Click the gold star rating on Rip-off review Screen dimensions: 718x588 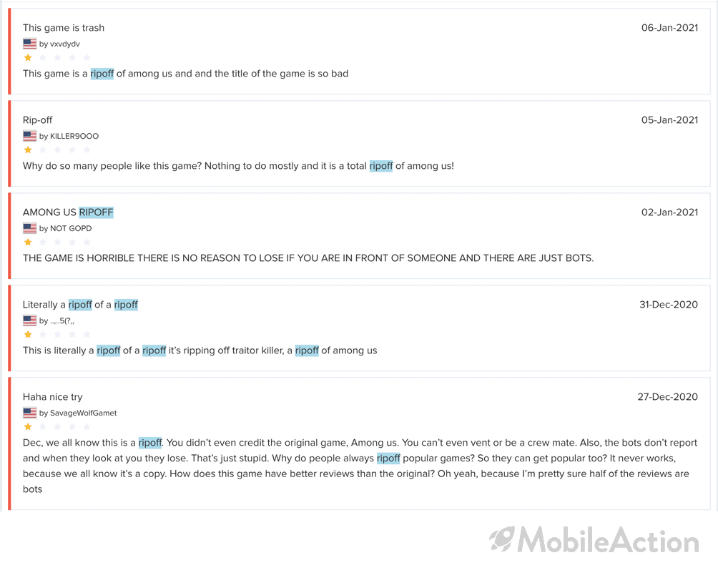28,150
